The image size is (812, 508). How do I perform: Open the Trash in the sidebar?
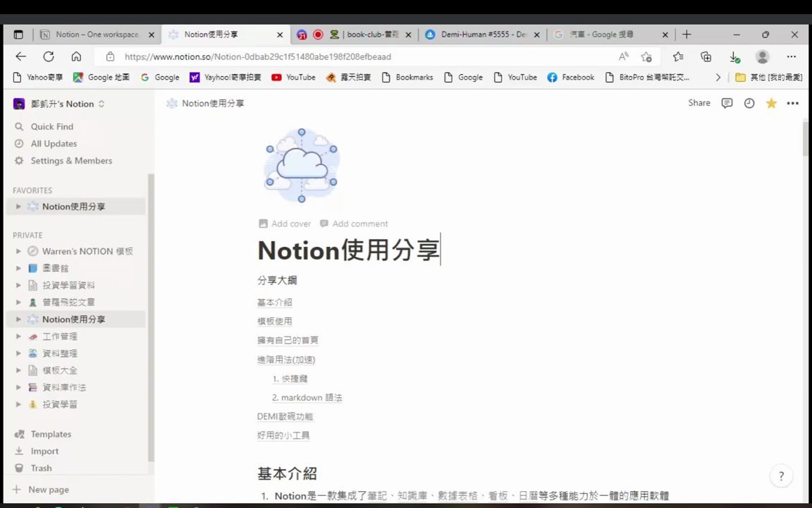41,468
